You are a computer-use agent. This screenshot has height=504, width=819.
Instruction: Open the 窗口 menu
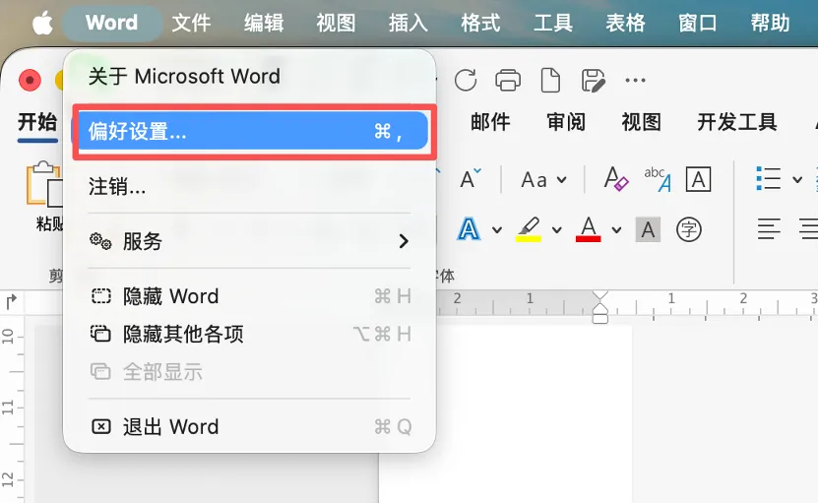[x=697, y=23]
